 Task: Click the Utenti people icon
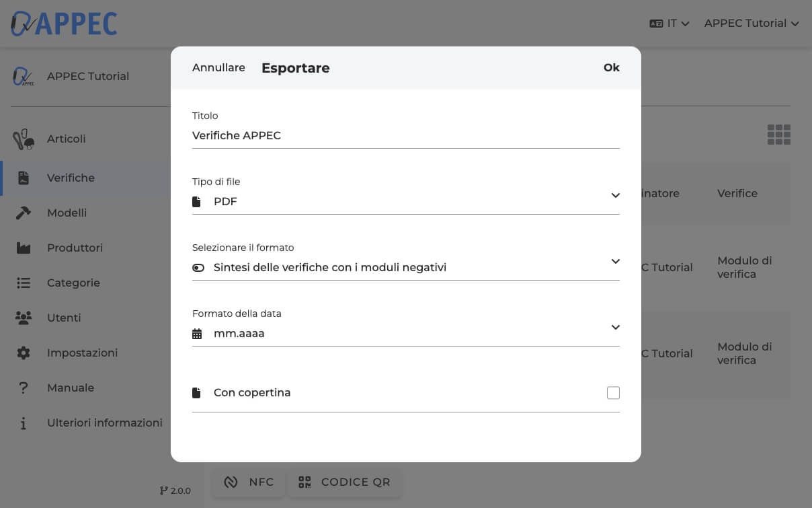click(24, 318)
